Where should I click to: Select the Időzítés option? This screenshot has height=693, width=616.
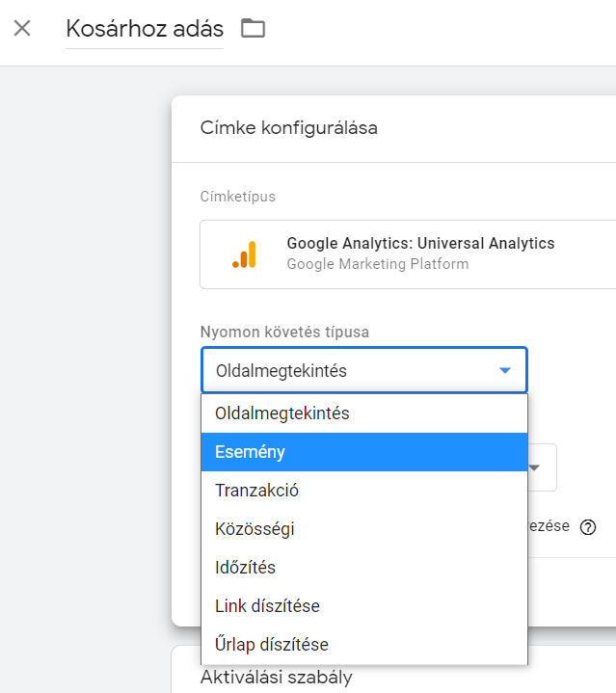click(x=364, y=568)
